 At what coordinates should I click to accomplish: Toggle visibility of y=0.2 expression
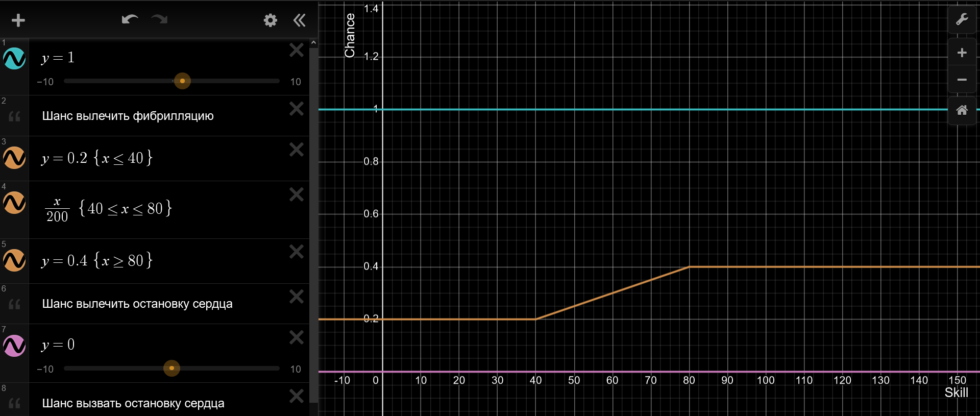pos(14,158)
